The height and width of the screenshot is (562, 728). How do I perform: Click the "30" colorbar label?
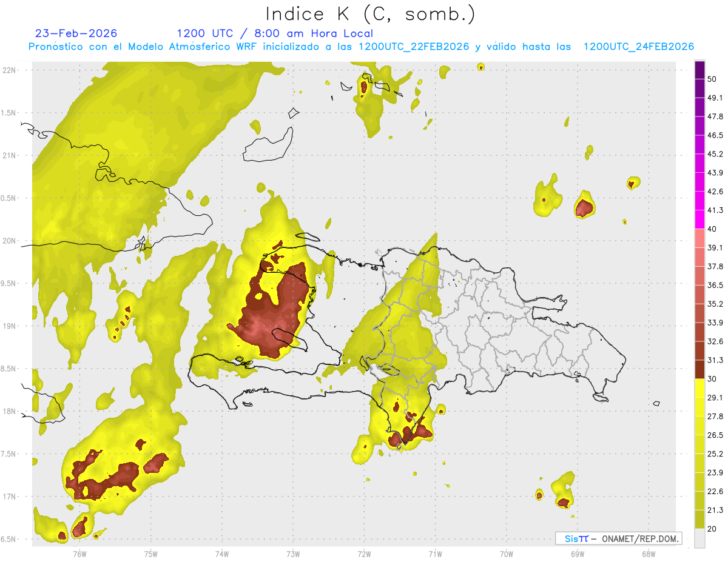pyautogui.click(x=712, y=379)
